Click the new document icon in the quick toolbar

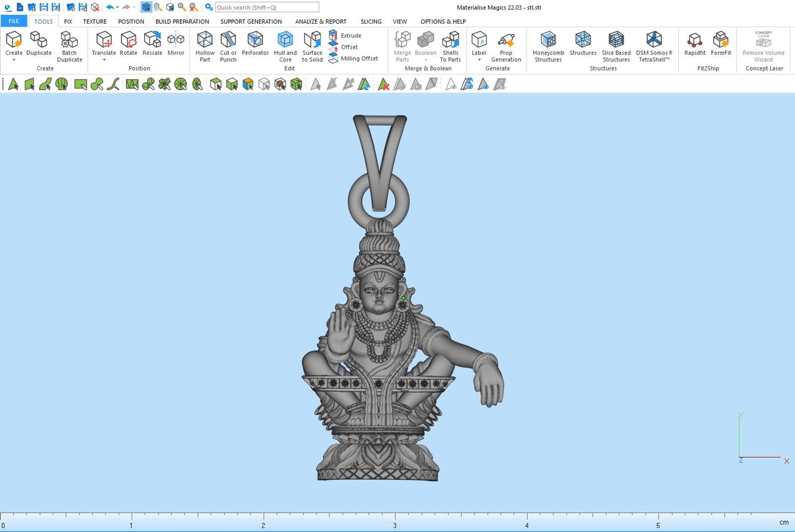coord(20,7)
